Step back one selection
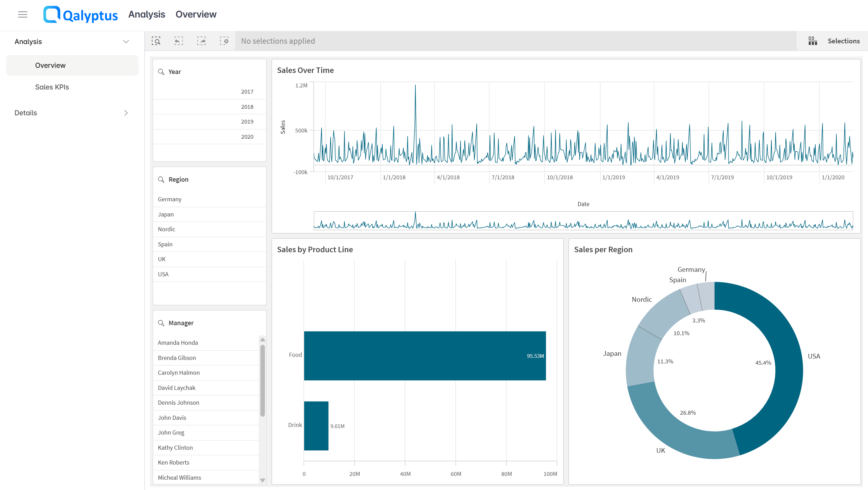The height and width of the screenshot is (490, 868). [x=178, y=41]
